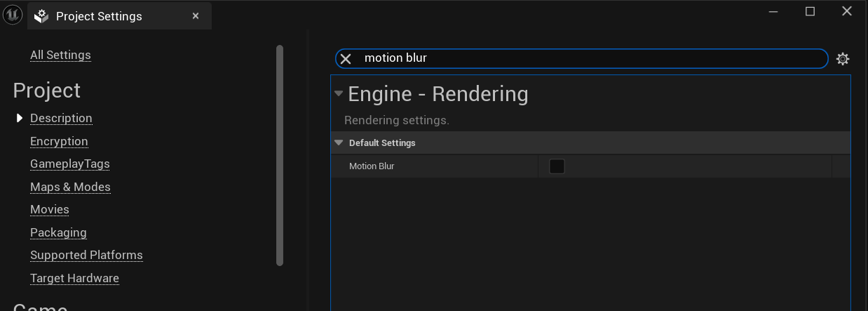Click the Motion Blur property label
The height and width of the screenshot is (311, 868).
point(372,166)
